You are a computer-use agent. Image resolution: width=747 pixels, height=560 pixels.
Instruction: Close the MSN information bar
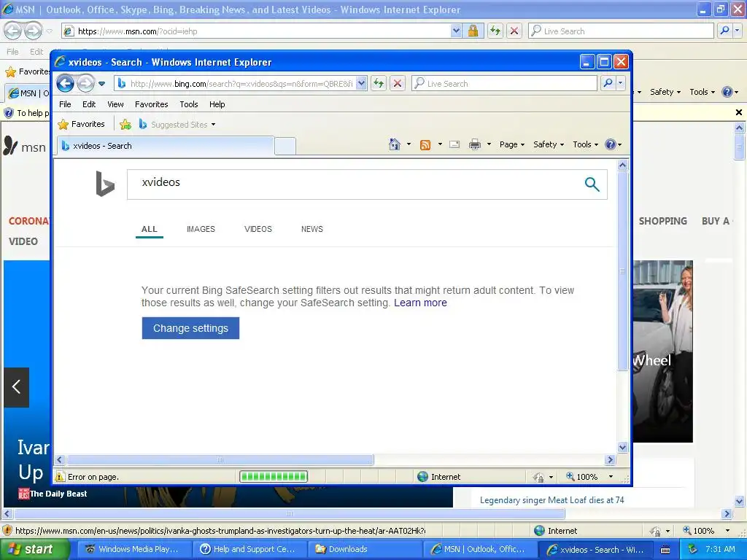coord(738,112)
